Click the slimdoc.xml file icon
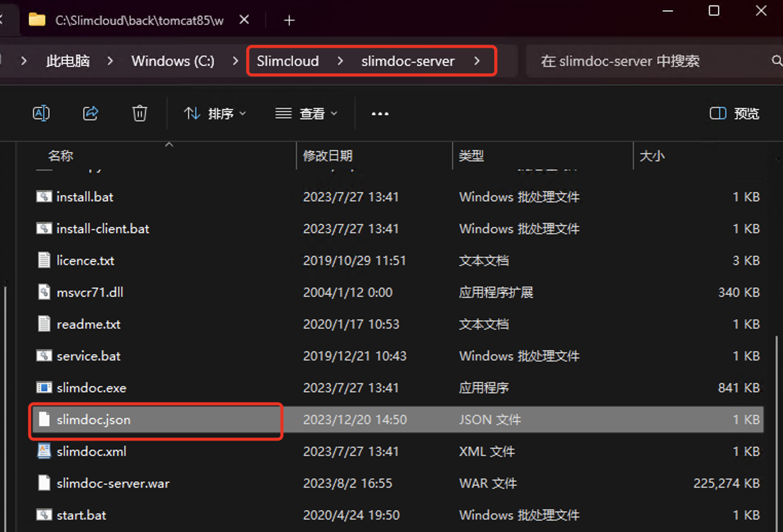Screen dimensions: 783x532 coord(44,451)
